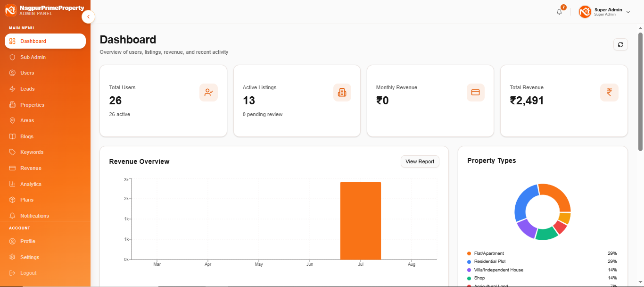Image resolution: width=644 pixels, height=287 pixels.
Task: Click the View Report button
Action: coord(420,161)
